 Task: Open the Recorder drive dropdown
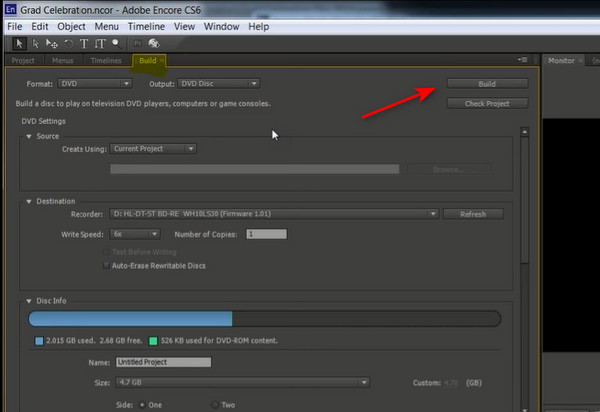coord(274,214)
